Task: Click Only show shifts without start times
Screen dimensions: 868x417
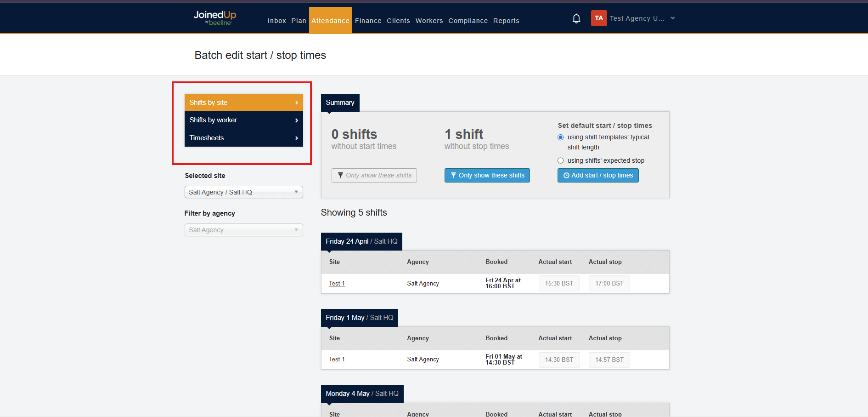Action: click(374, 175)
